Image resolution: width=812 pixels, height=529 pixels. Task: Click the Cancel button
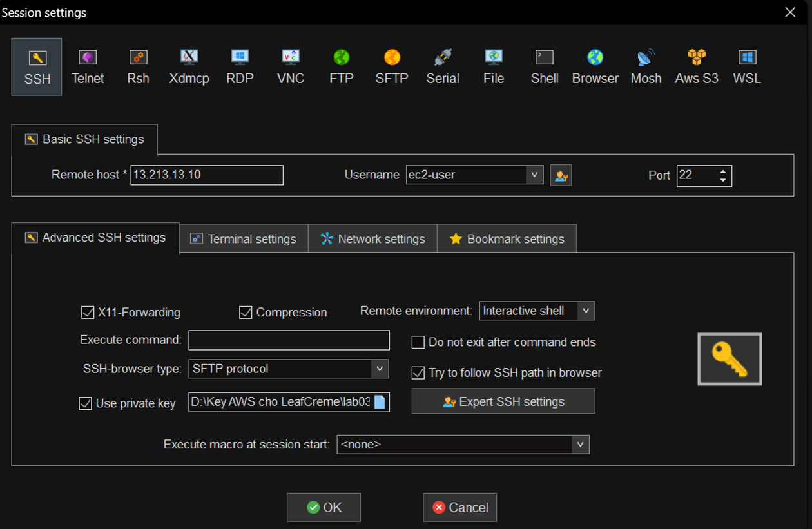pos(459,507)
